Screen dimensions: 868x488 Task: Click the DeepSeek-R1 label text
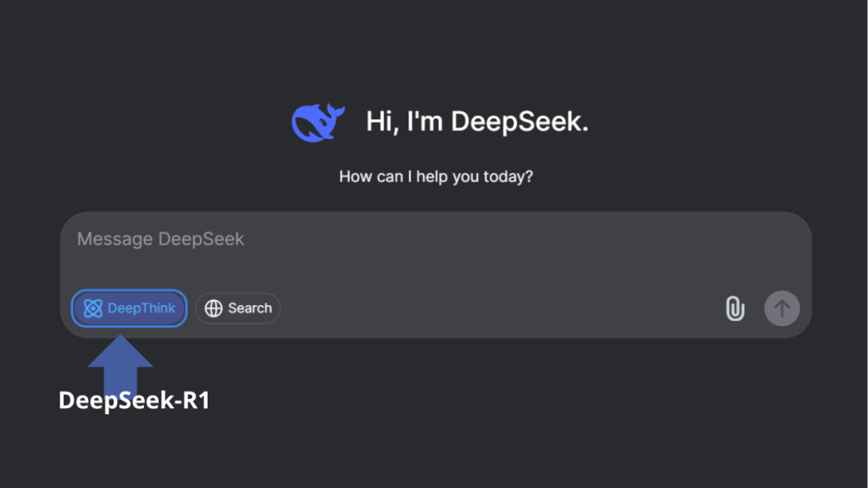click(x=134, y=401)
